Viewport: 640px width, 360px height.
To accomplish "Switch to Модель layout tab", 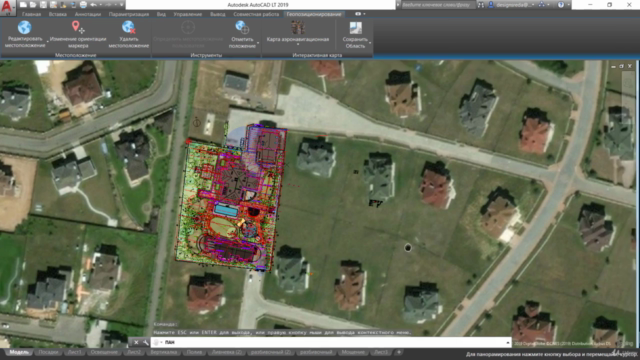I will point(19,352).
